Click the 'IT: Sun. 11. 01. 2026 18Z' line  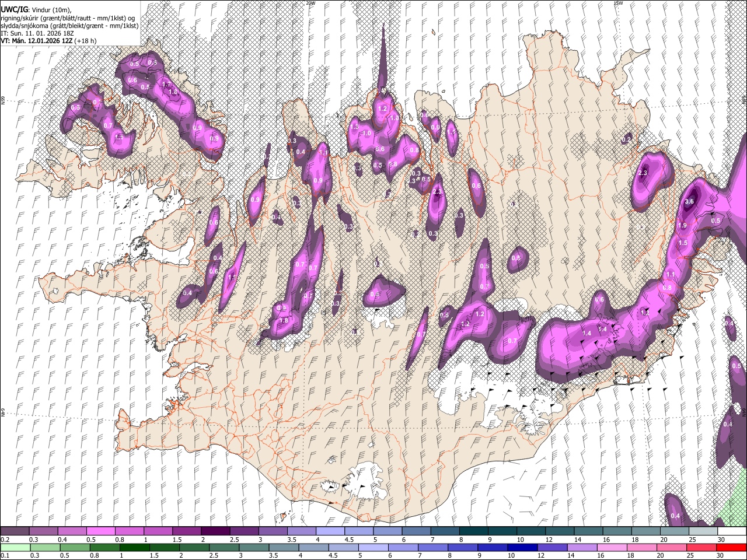click(x=38, y=33)
